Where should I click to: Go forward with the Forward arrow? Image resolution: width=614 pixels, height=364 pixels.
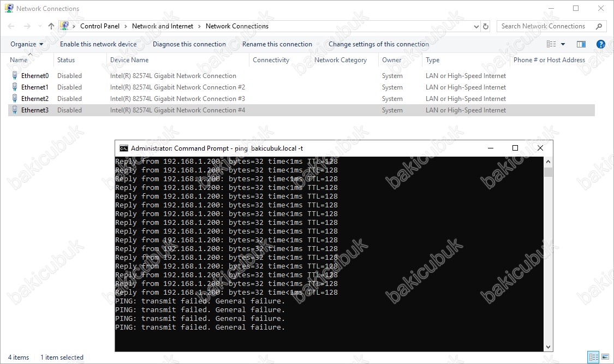(27, 26)
